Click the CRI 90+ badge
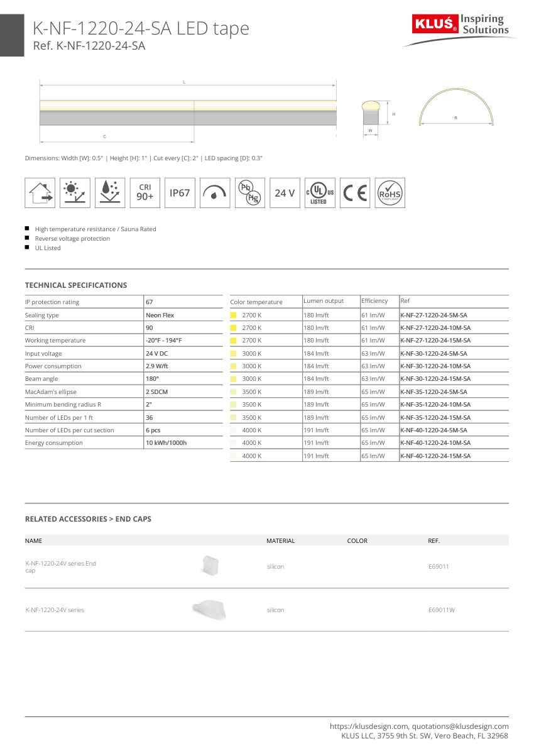Image resolution: width=534 pixels, height=756 pixels. tap(145, 193)
